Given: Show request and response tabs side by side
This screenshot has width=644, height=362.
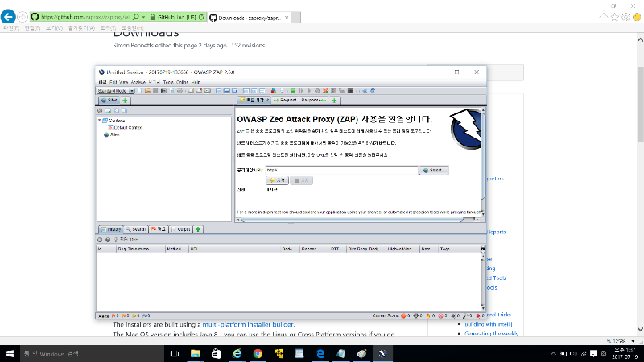Looking at the screenshot, I should pyautogui.click(x=254, y=91).
